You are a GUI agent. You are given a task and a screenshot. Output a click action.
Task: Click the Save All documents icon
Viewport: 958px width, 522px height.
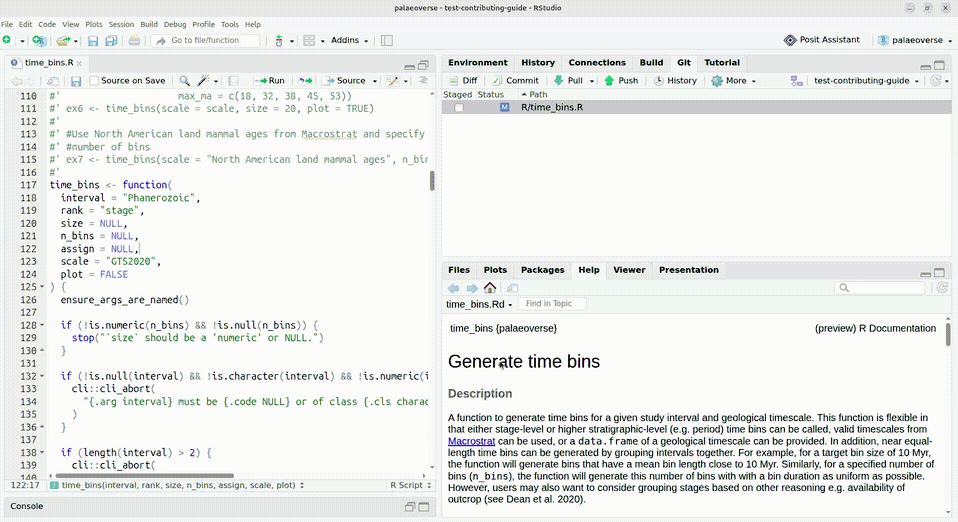[x=111, y=40]
